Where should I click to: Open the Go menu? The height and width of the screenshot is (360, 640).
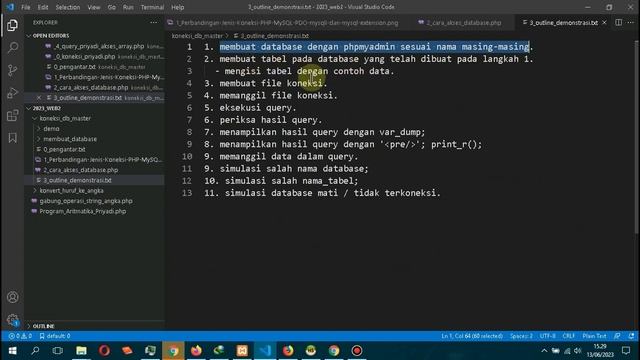[x=111, y=7]
